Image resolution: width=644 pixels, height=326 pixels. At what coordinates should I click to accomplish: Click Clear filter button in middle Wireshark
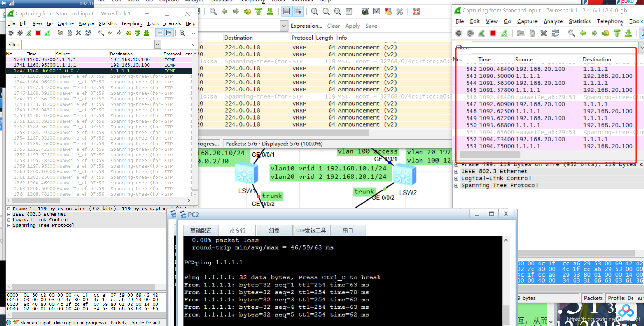tap(334, 26)
